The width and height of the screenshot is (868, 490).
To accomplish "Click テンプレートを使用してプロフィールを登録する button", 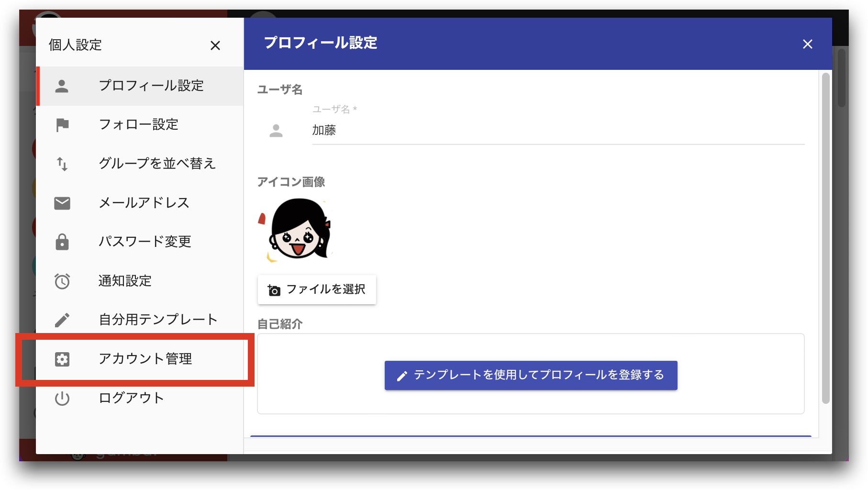I will pos(531,375).
